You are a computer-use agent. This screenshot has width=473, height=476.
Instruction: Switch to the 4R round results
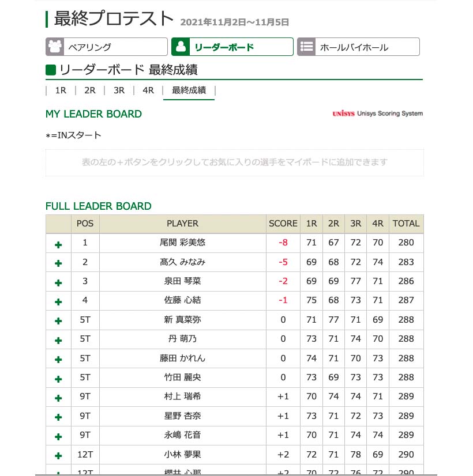(148, 90)
